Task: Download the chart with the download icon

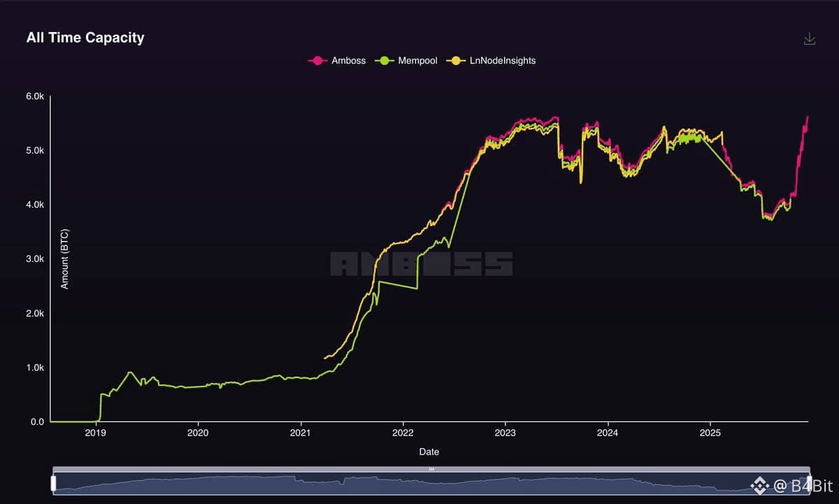Action: click(810, 38)
